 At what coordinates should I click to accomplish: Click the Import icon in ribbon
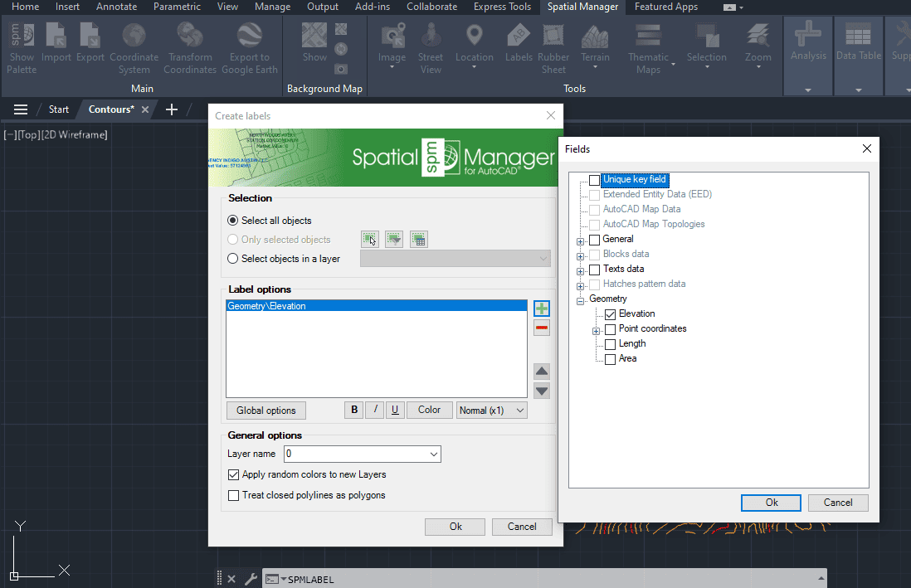pos(56,42)
